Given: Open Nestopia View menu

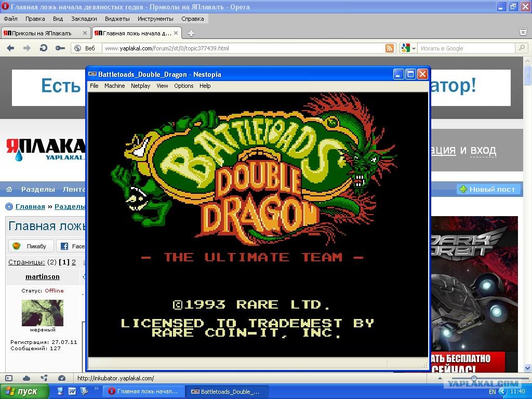Looking at the screenshot, I should (x=162, y=86).
